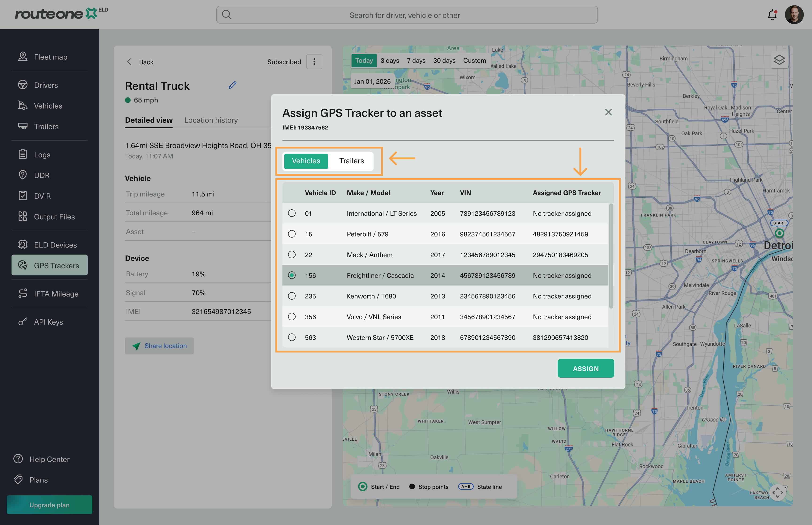Edit the Rental Truck name with pencil icon
This screenshot has width=812, height=525.
(233, 85)
